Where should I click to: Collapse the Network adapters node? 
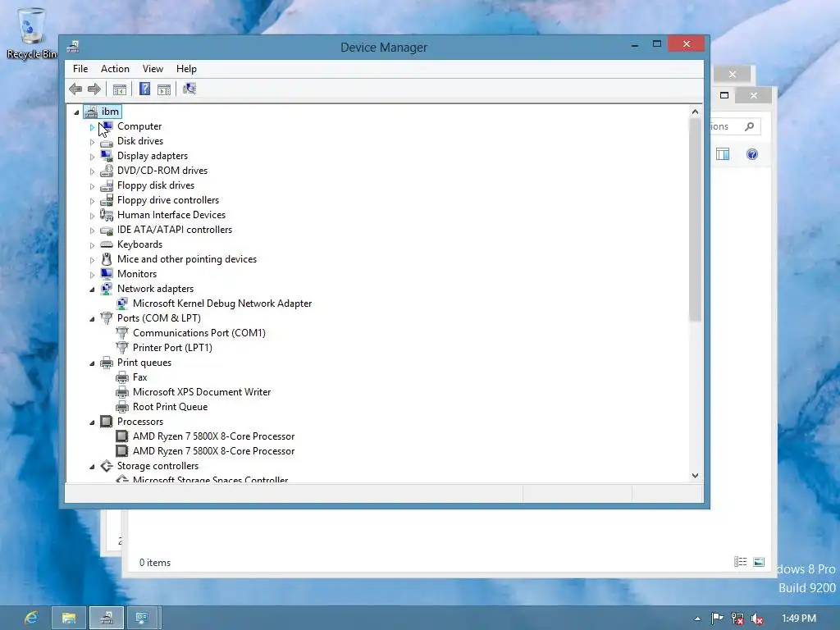(x=92, y=290)
